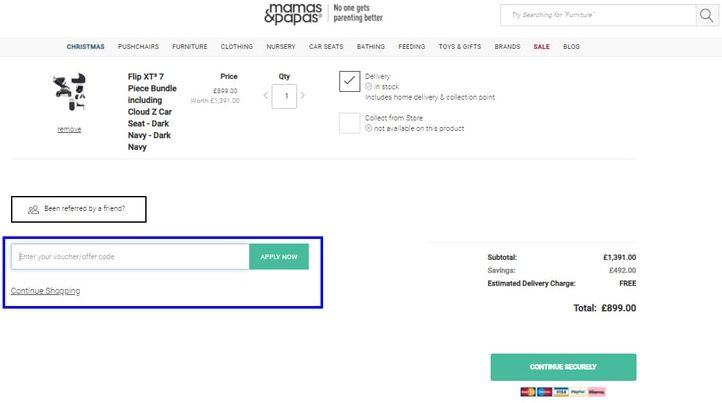Image resolution: width=722 pixels, height=403 pixels.
Task: Click the search magnifier icon
Action: (x=706, y=15)
